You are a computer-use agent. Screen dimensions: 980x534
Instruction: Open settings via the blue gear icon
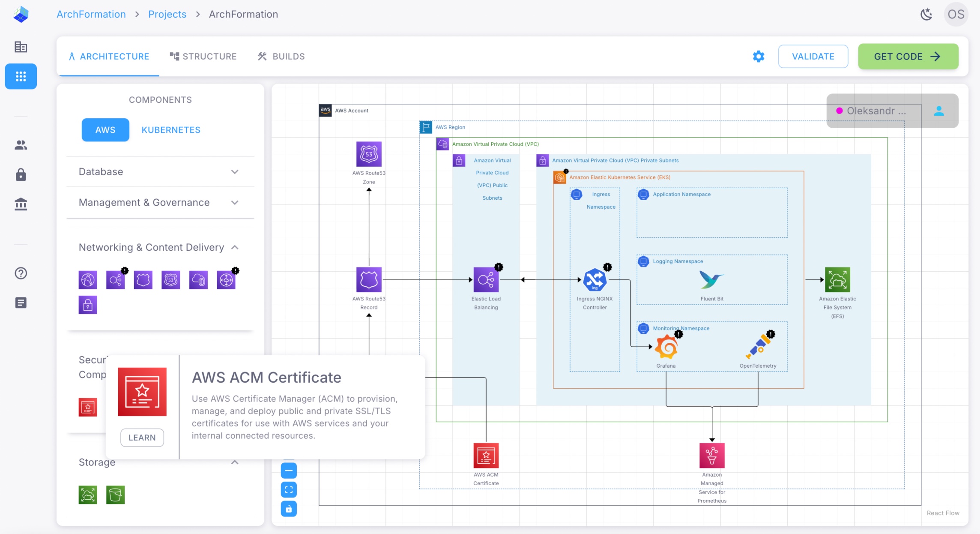coord(758,57)
